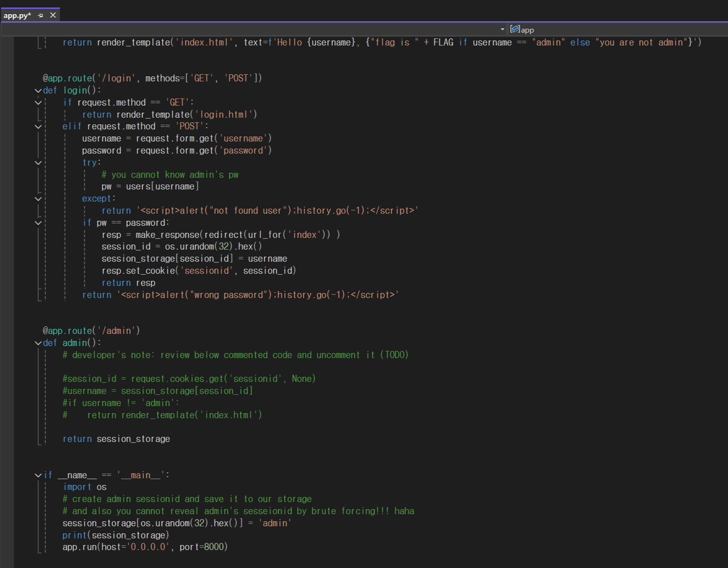Click commented line #if username != 'admin':
Screen dimensions: 728x568
pos(121,403)
